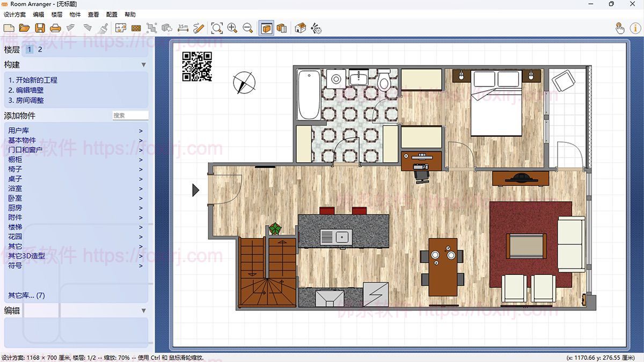Click the zoom in magnifier icon
644x362 pixels.
point(232,28)
